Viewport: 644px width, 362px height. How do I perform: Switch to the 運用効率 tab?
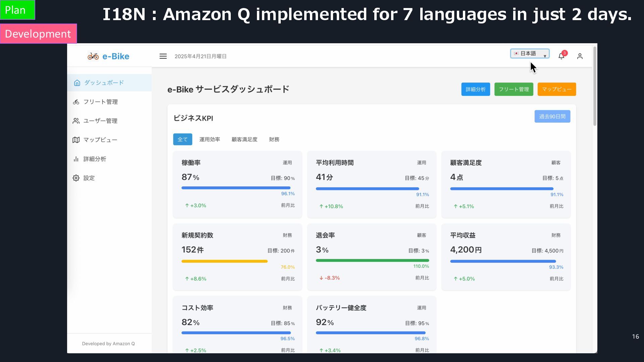pos(210,139)
